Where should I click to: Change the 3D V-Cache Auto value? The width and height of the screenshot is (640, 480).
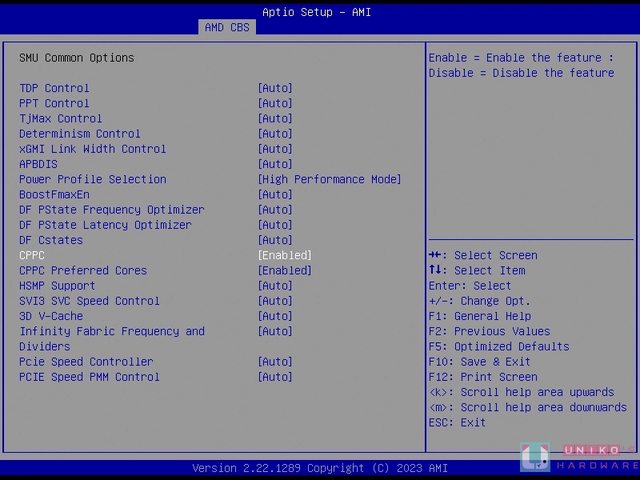(x=275, y=316)
